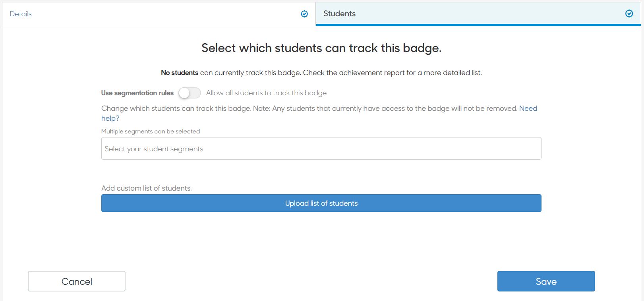Screen dimensions: 644x301
Task: Click the Details tab checkmark icon
Action: (304, 14)
